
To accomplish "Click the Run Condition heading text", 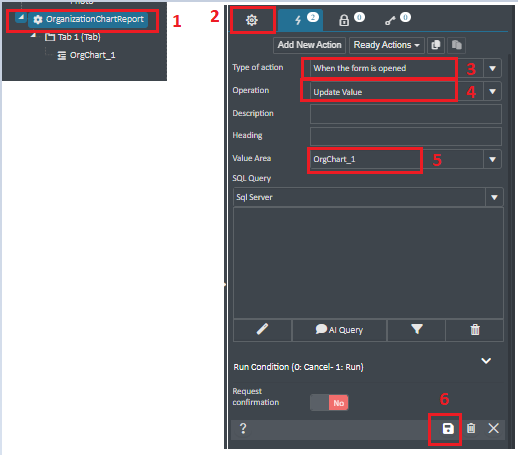I will point(298,367).
